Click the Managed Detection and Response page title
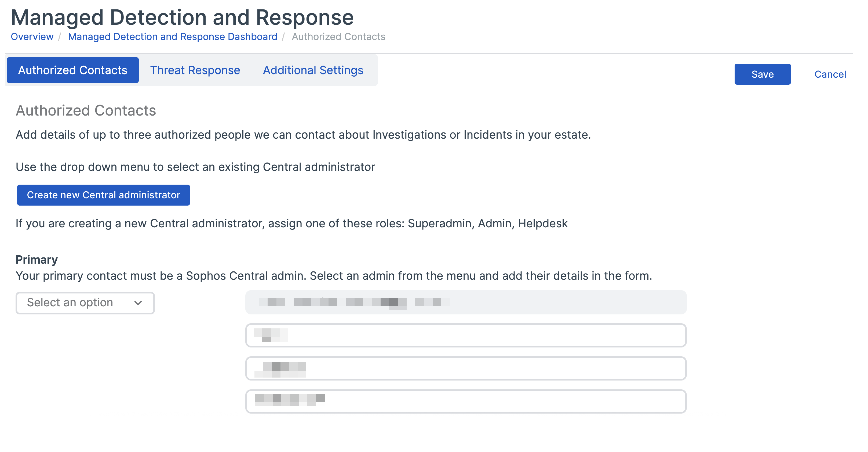Viewport: 868px width, 452px height. (x=182, y=17)
